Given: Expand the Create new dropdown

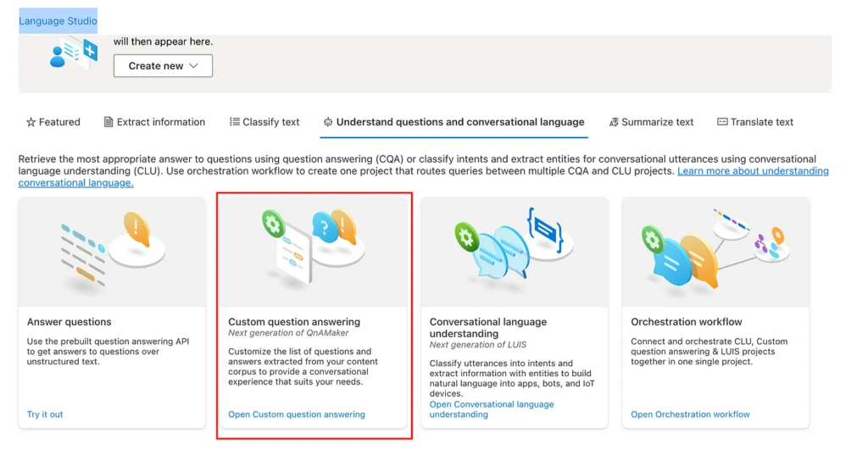Looking at the screenshot, I should tap(163, 66).
